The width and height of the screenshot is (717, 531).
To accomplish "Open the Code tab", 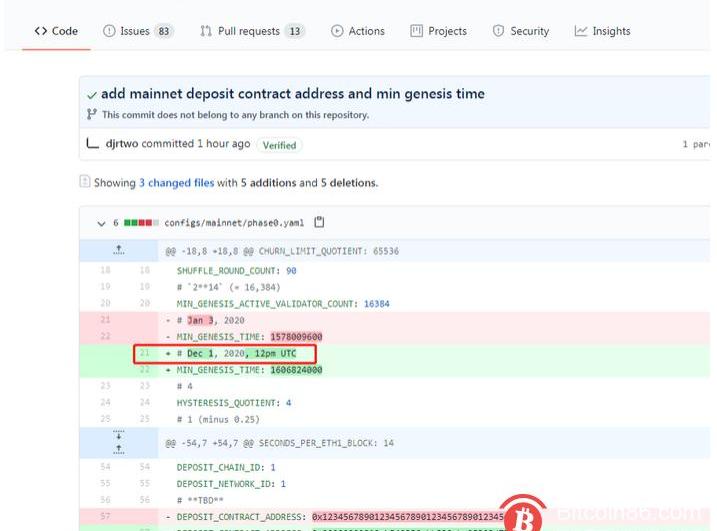I will point(56,31).
